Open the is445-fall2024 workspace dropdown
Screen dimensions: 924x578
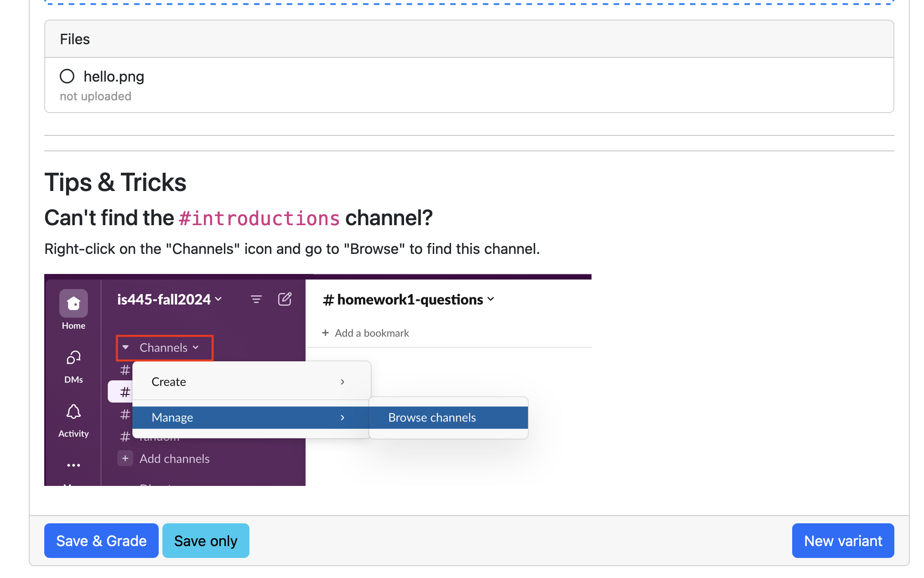click(x=169, y=299)
